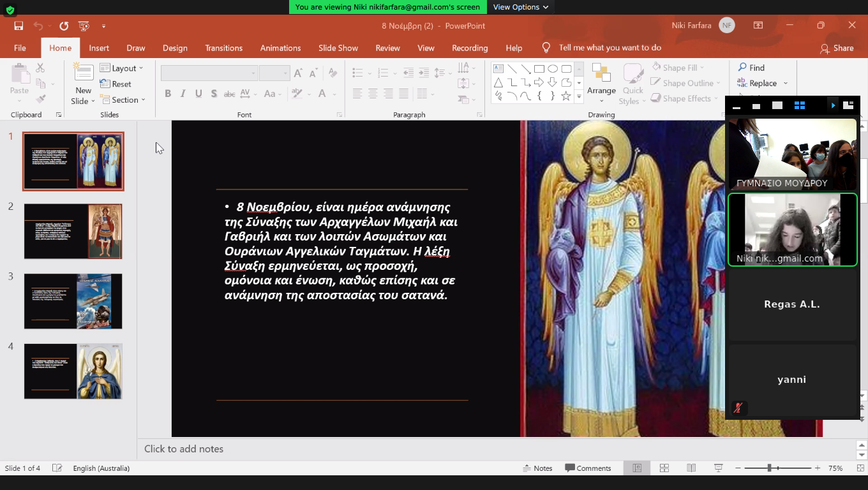Open the File menu
This screenshot has width=868, height=490.
[20, 48]
